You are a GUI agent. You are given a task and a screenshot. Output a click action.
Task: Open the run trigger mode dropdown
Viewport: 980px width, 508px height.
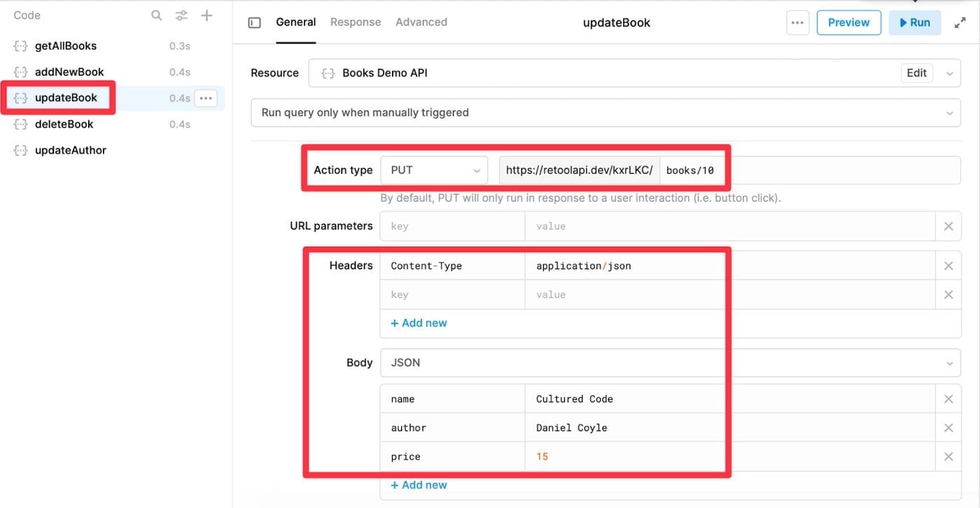tap(605, 113)
